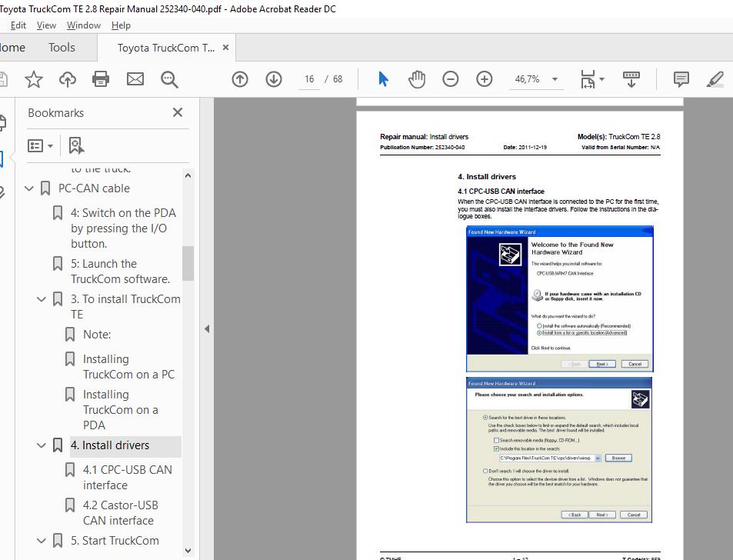
Task: Enable scrolling read mode keyboard icon
Action: pos(631,79)
